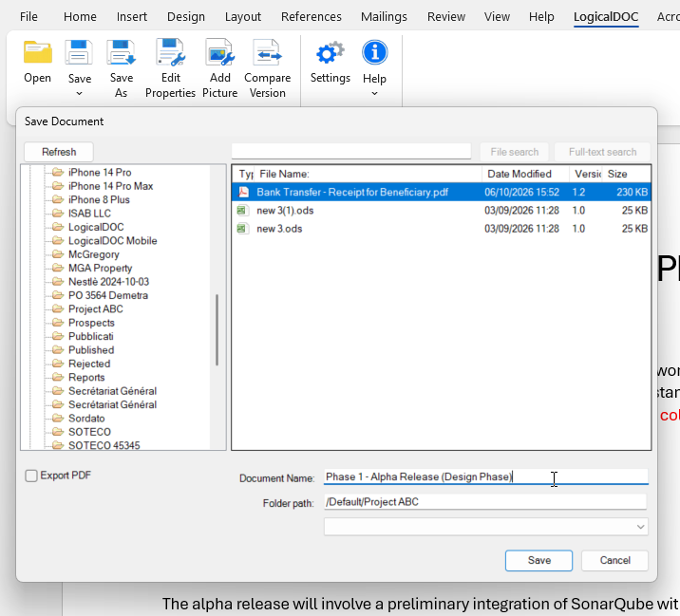This screenshot has height=616, width=680.
Task: Click the spreadsheet icon of new 3.ods
Action: (242, 229)
